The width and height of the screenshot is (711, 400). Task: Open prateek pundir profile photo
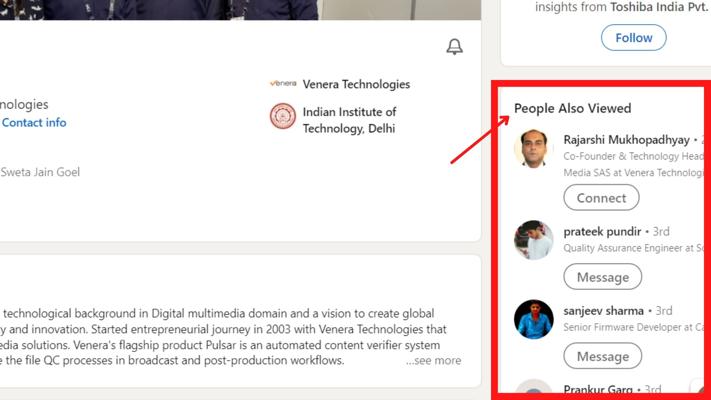[534, 240]
